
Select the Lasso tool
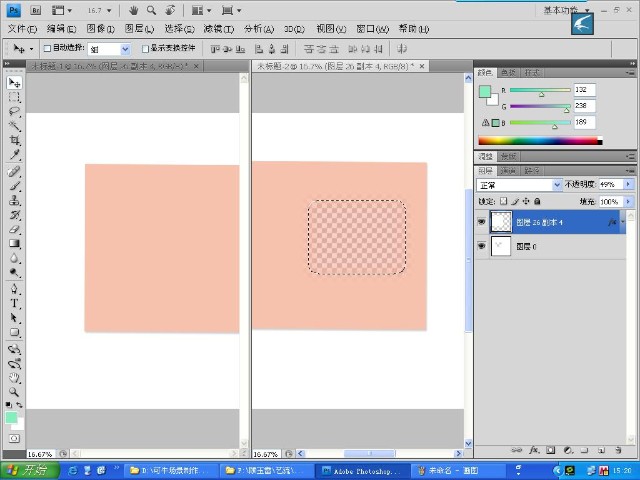(x=15, y=113)
